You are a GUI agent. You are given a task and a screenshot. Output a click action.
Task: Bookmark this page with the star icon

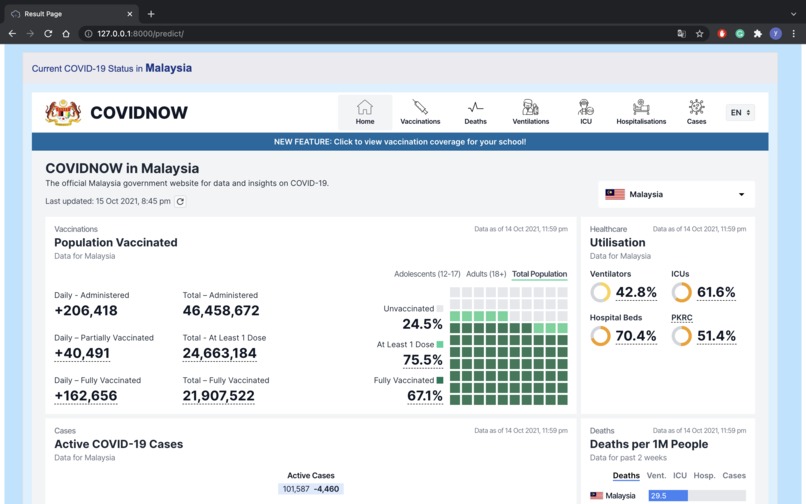700,33
